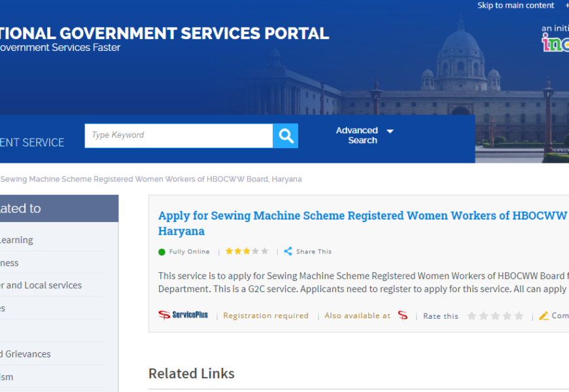
Task: Click the Share This icon
Action: point(288,252)
